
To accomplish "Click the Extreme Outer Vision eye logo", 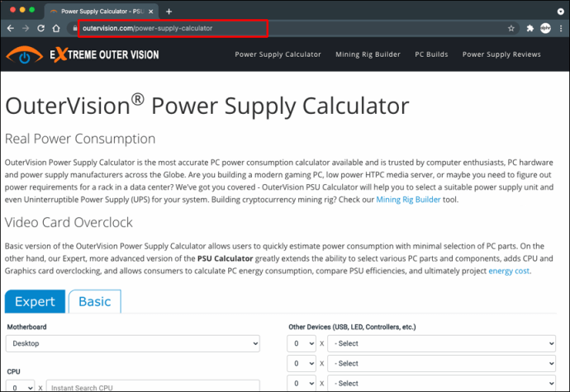I will pyautogui.click(x=24, y=55).
